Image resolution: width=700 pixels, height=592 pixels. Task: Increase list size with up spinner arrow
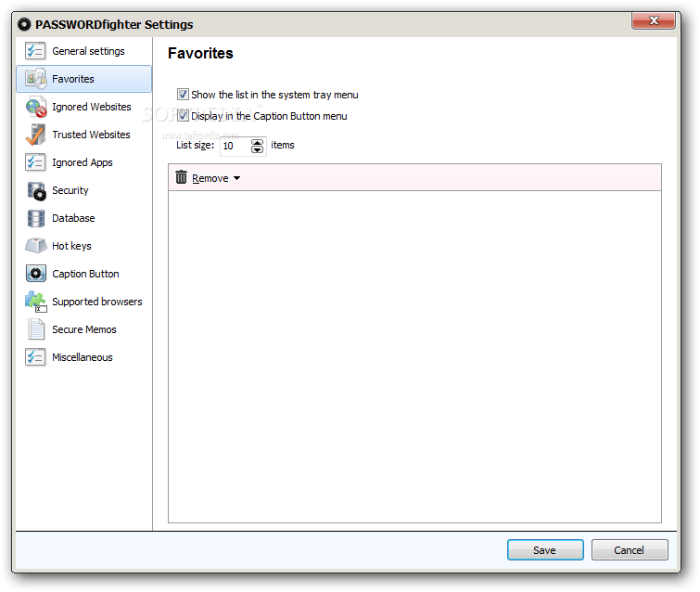257,142
